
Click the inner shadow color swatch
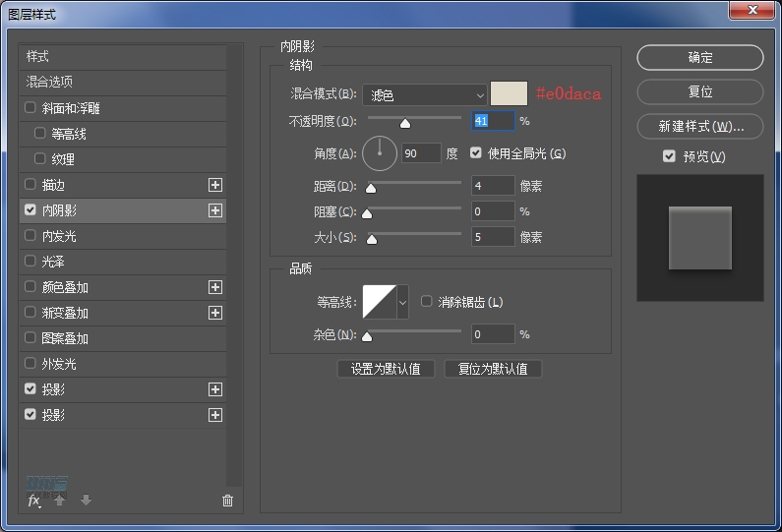pyautogui.click(x=510, y=94)
